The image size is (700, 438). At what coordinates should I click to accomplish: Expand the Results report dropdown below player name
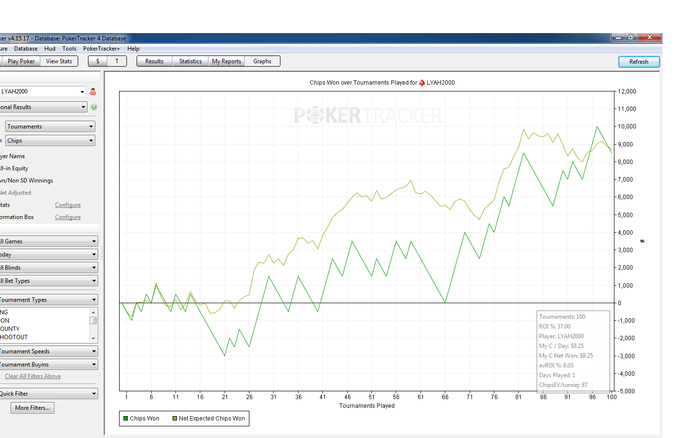tap(44, 107)
